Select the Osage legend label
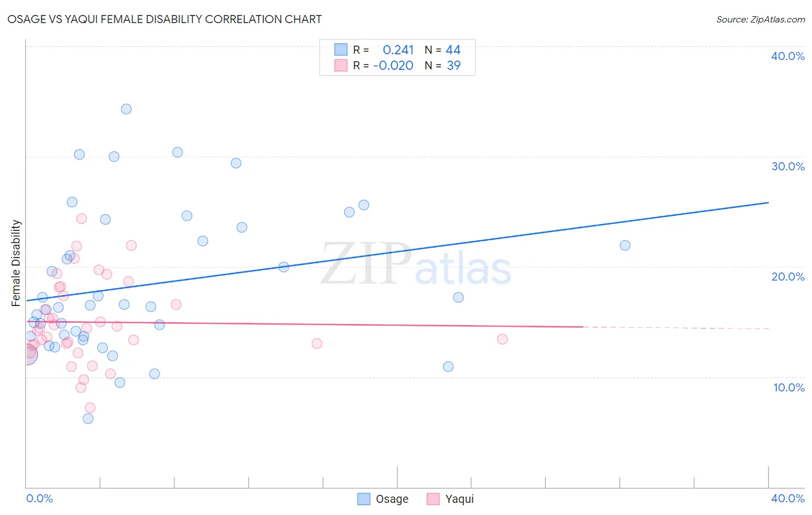 coord(392,499)
